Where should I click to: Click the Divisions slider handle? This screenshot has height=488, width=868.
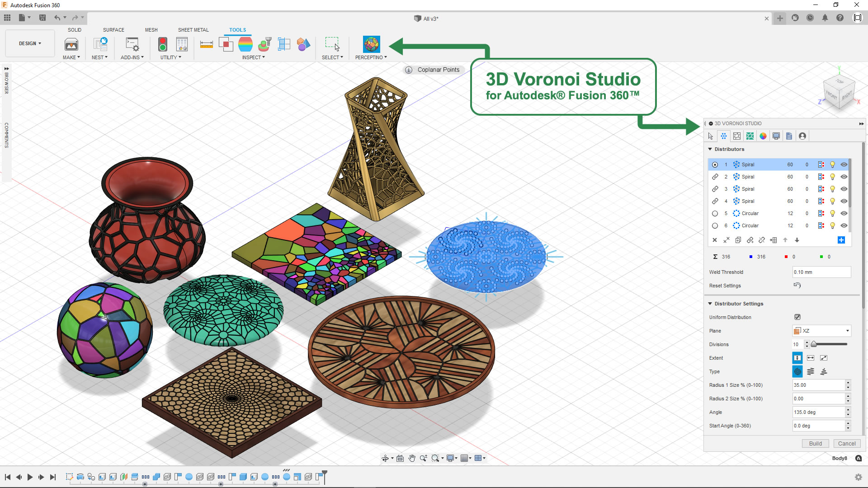814,344
